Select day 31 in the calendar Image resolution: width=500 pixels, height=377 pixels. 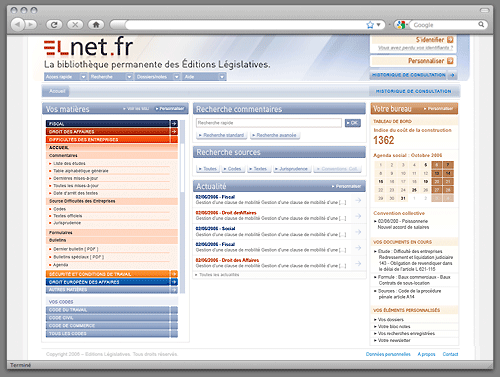[403, 198]
